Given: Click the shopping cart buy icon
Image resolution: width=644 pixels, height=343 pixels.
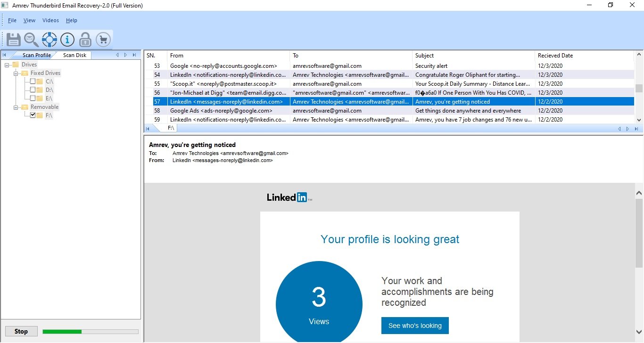Looking at the screenshot, I should pyautogui.click(x=103, y=40).
